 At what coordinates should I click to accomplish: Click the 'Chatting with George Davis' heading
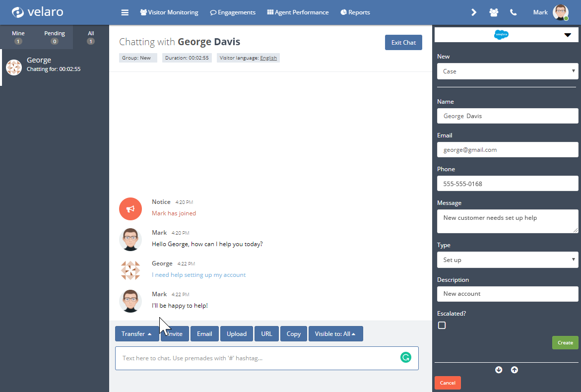pos(179,42)
